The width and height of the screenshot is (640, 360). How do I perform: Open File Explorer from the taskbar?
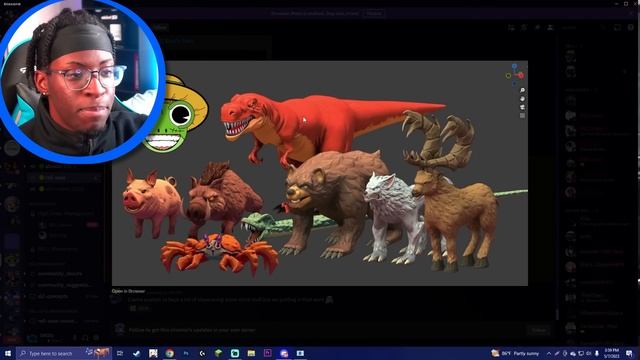(x=251, y=353)
